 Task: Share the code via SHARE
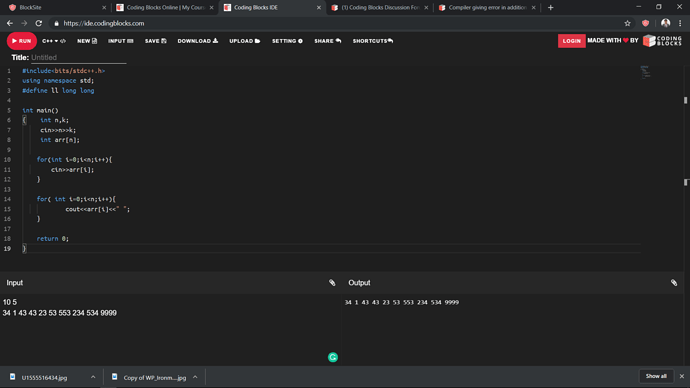tap(327, 41)
